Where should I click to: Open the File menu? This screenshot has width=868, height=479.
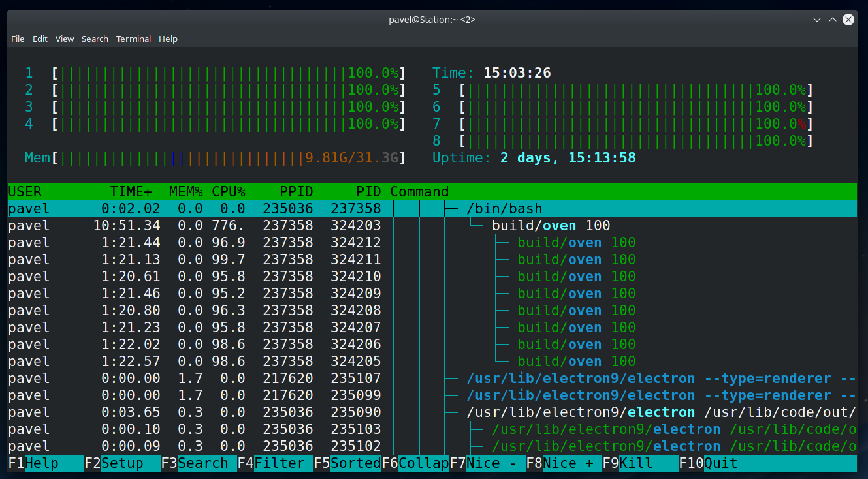click(x=17, y=39)
